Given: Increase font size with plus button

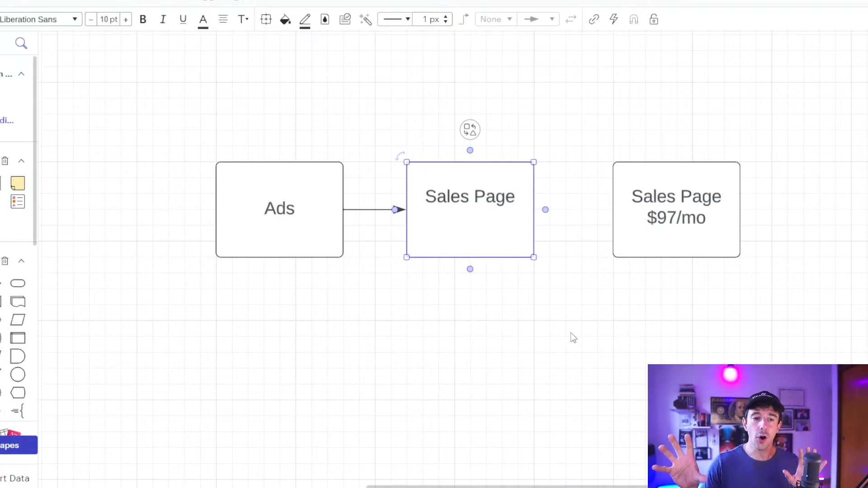Looking at the screenshot, I should click(x=126, y=19).
